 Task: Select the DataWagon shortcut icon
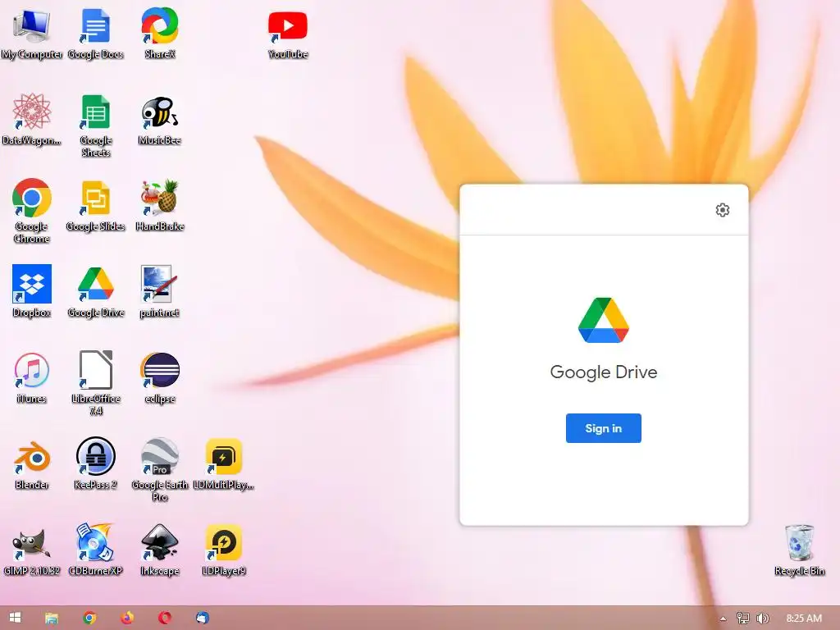32,120
